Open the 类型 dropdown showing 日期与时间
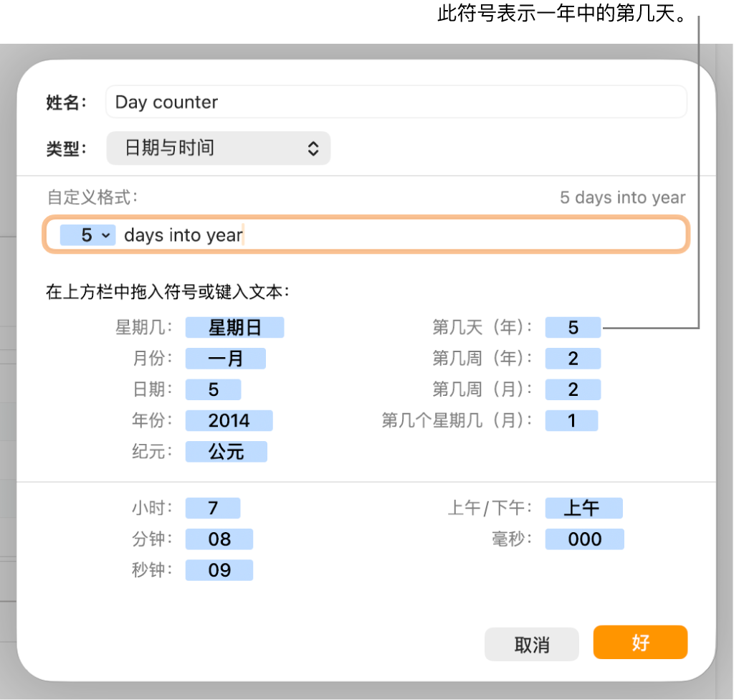This screenshot has width=734, height=700. point(218,148)
